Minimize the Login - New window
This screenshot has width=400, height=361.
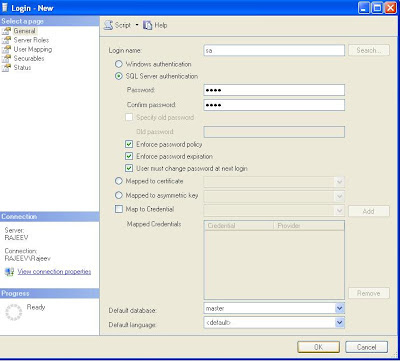(x=365, y=8)
